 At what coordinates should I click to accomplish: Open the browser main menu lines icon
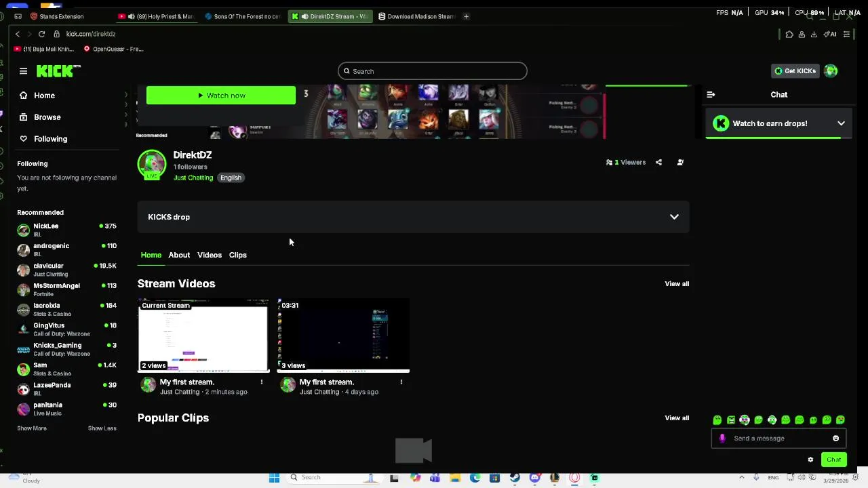846,34
